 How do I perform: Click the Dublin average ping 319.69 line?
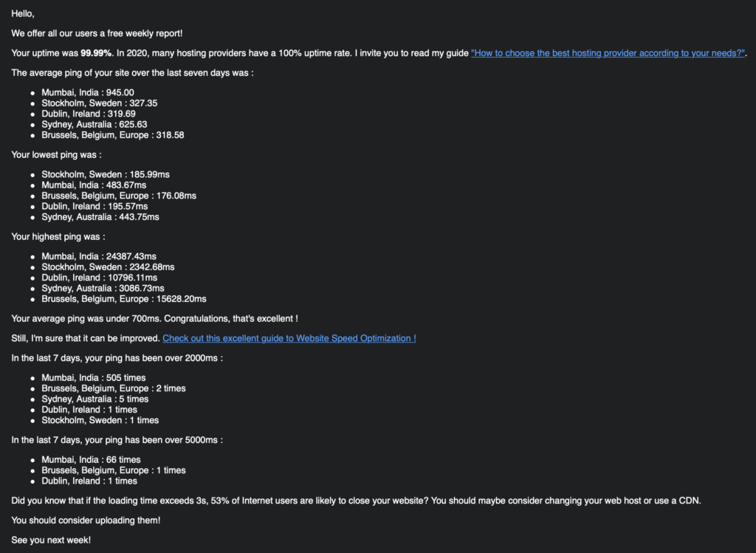click(x=89, y=114)
